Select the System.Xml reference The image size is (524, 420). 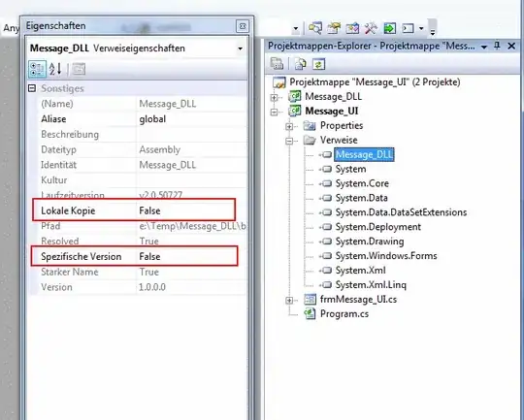click(x=360, y=270)
